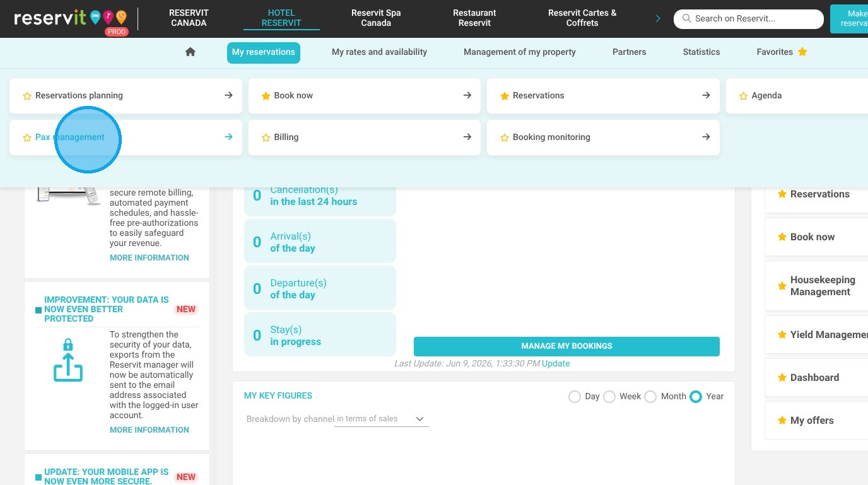Click the arrow on Pax management card
The height and width of the screenshot is (485, 868).
pos(228,137)
